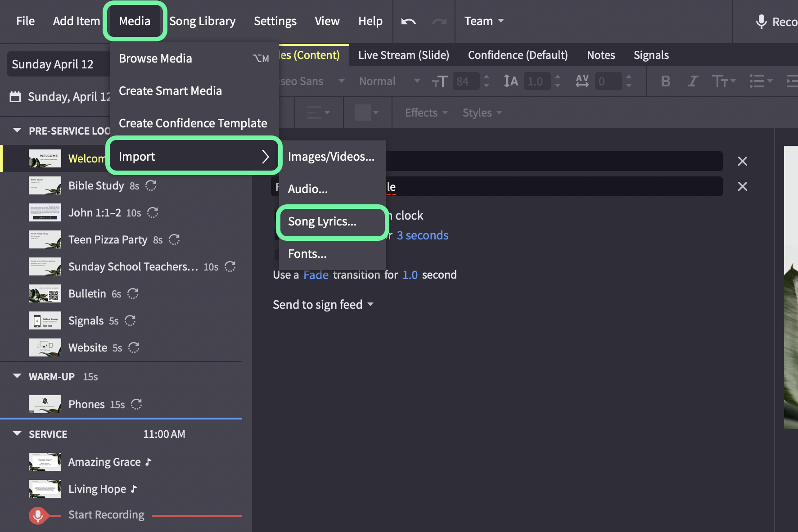Click the redo arrow icon

click(439, 22)
